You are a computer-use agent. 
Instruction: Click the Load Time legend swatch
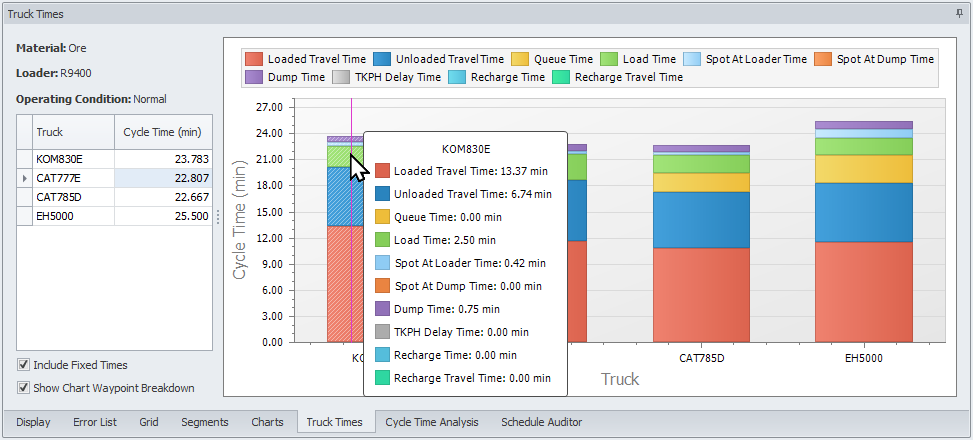(x=609, y=59)
